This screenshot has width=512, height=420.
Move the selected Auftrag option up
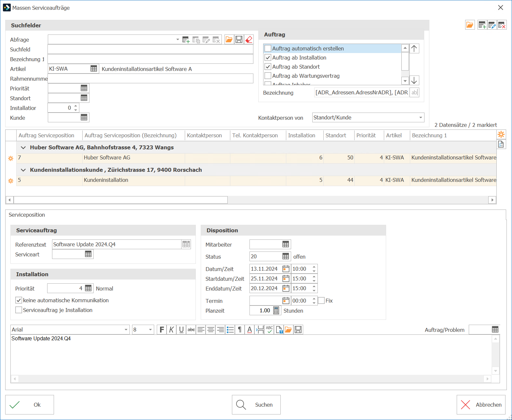[x=414, y=48]
